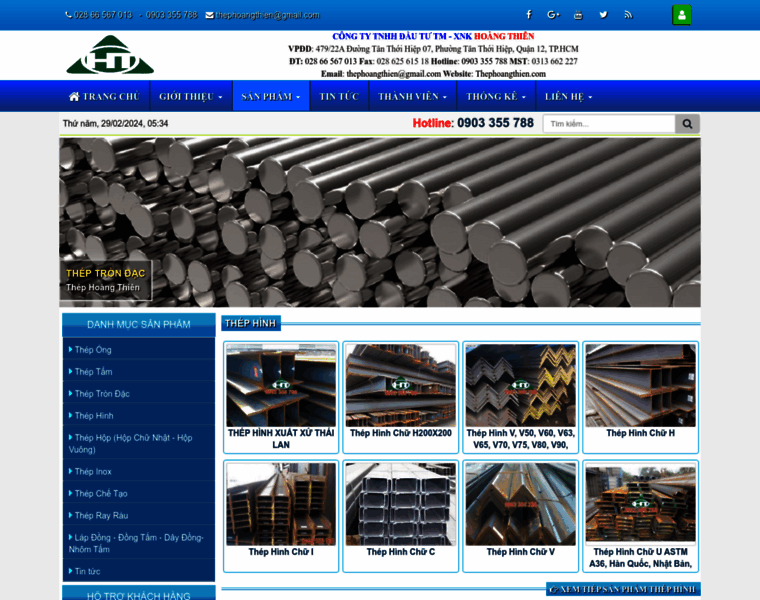Click the arrow icon beside Thép Ống
760x600 pixels.
pos(71,349)
